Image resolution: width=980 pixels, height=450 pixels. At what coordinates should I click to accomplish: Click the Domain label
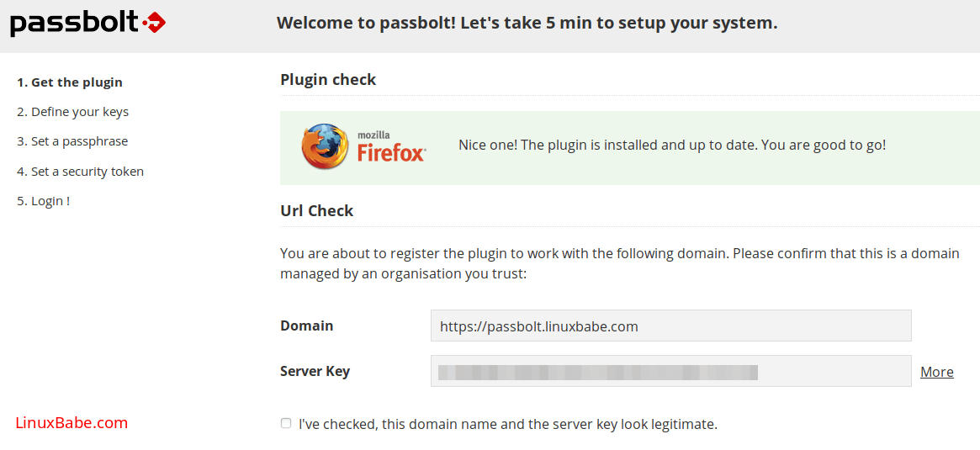[306, 326]
